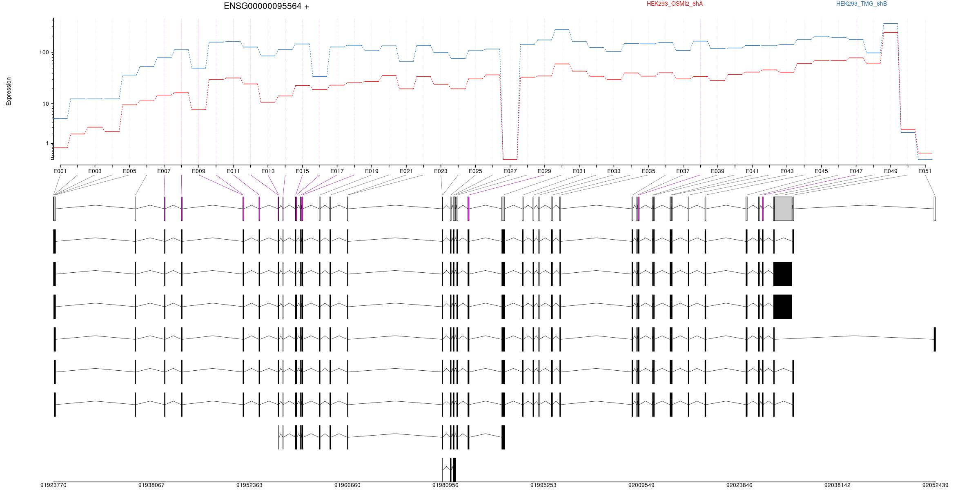Click the y-axis tick value 10

tap(46, 104)
